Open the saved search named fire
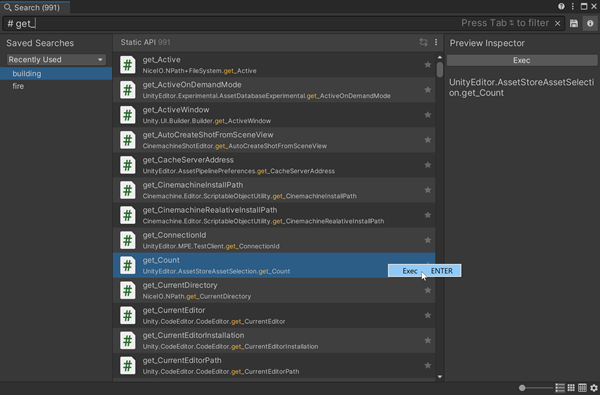Image resolution: width=600 pixels, height=395 pixels. 18,86
